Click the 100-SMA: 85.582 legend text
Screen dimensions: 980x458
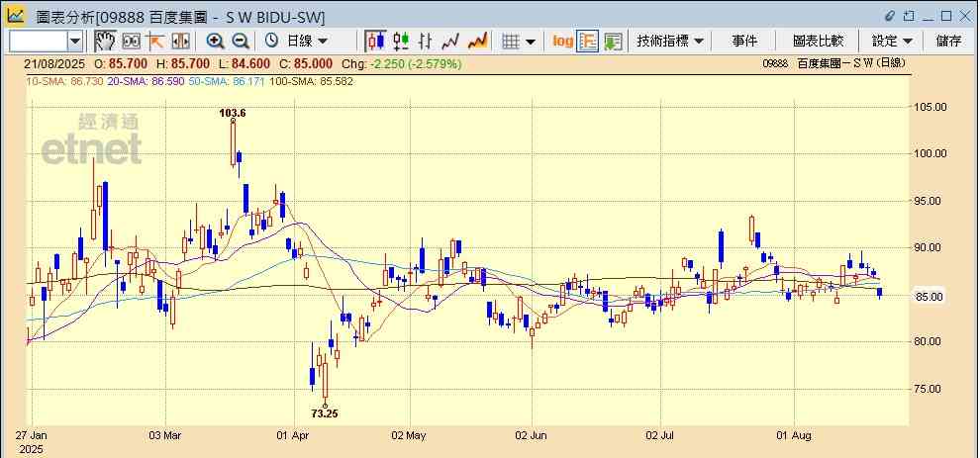point(311,81)
